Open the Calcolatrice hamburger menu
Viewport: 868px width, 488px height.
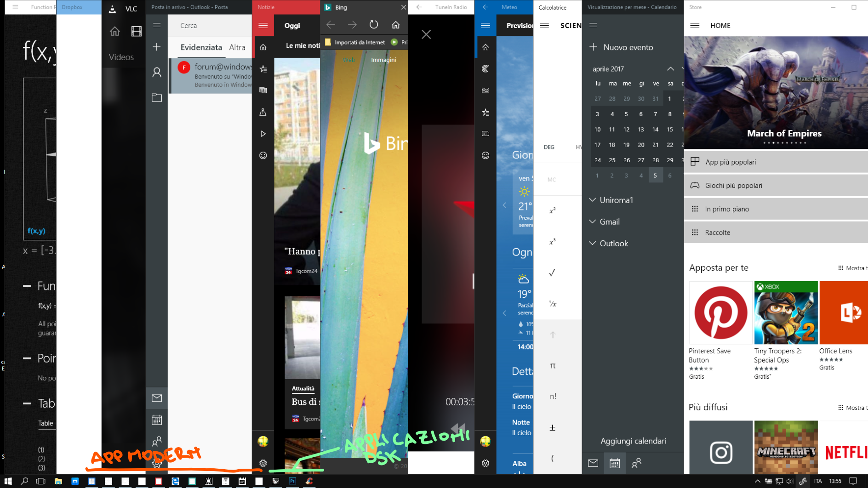tap(544, 25)
